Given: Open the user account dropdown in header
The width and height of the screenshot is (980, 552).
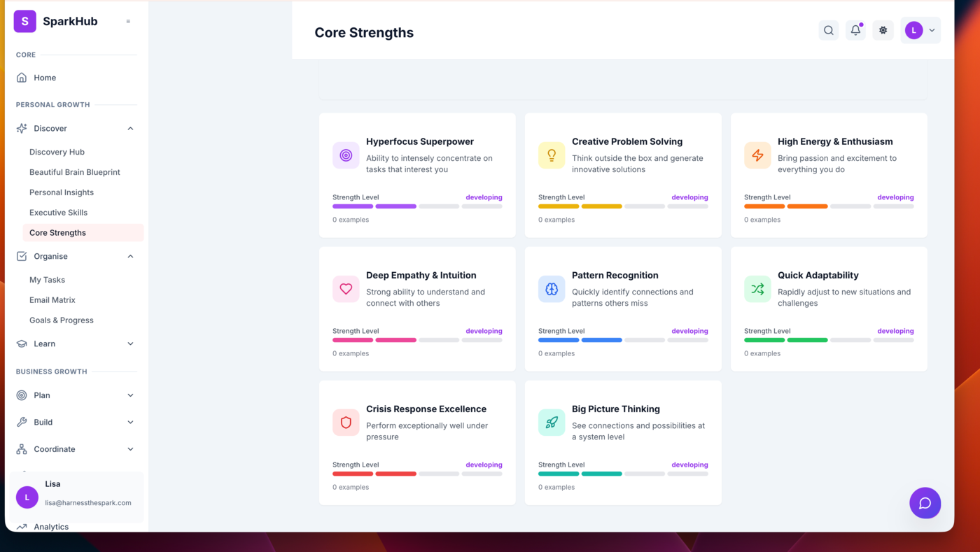Looking at the screenshot, I should pyautogui.click(x=920, y=30).
